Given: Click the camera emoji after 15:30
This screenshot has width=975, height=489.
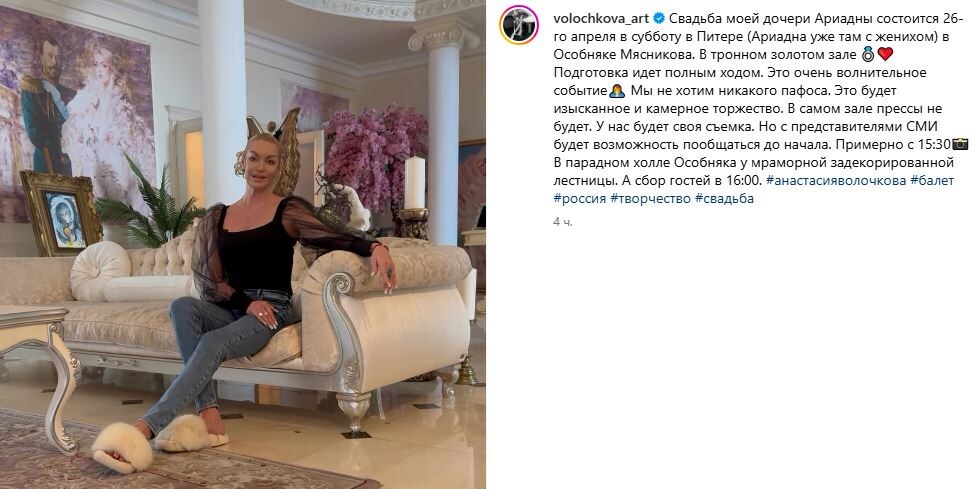Looking at the screenshot, I should [x=961, y=144].
